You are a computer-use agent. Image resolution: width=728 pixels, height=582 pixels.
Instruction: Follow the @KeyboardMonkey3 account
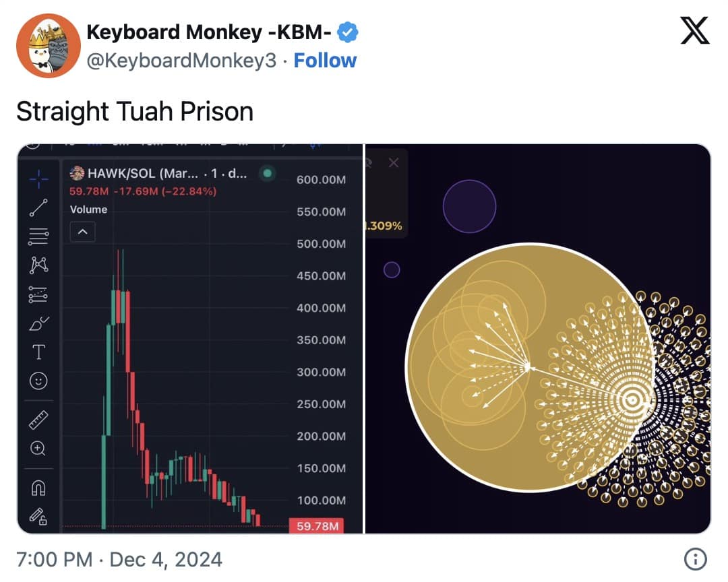pos(326,60)
